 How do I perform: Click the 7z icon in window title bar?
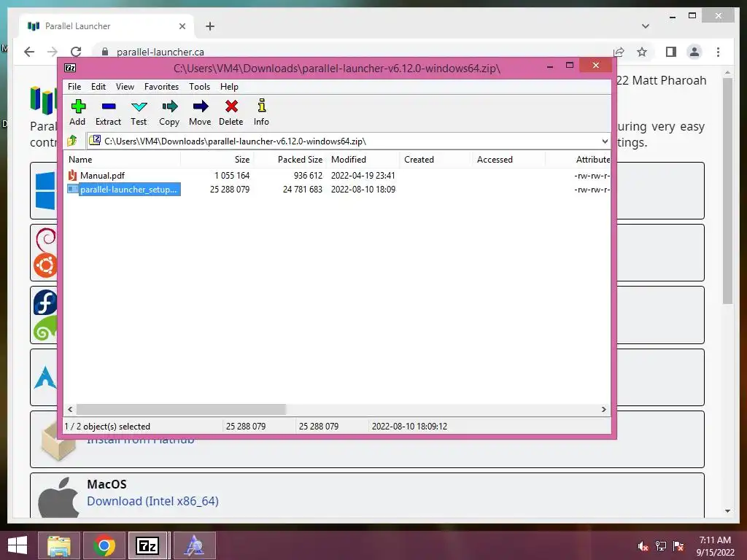(x=70, y=68)
